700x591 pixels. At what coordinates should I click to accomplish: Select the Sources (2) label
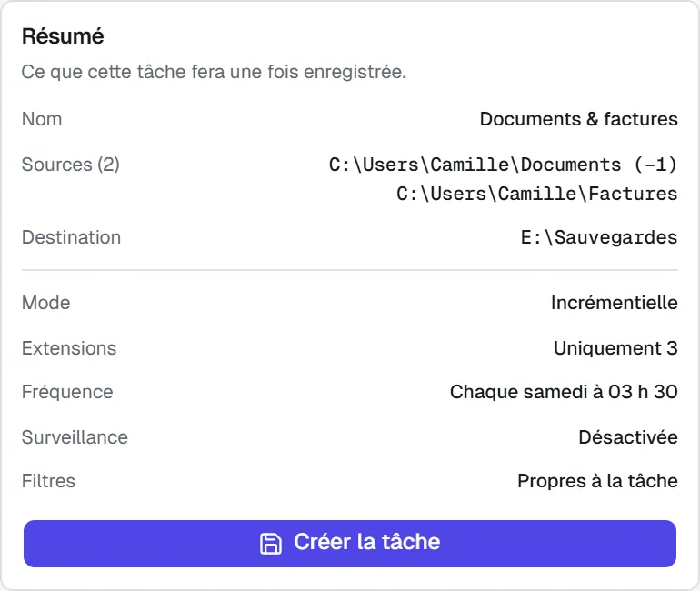(71, 165)
